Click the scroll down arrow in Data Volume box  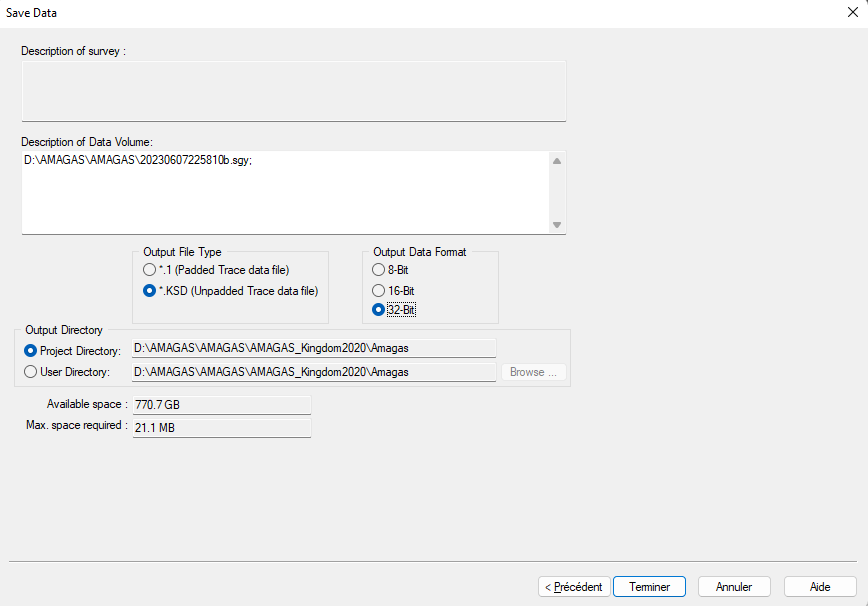click(x=557, y=225)
